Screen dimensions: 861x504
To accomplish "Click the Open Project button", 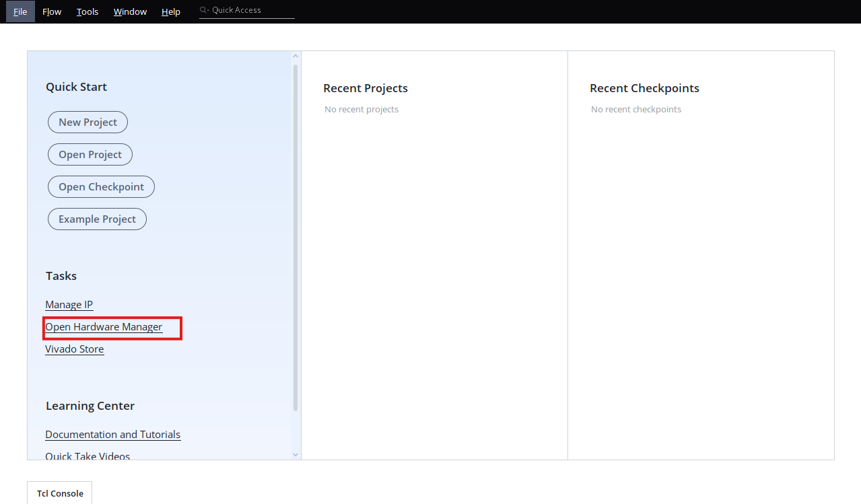I will click(x=90, y=155).
